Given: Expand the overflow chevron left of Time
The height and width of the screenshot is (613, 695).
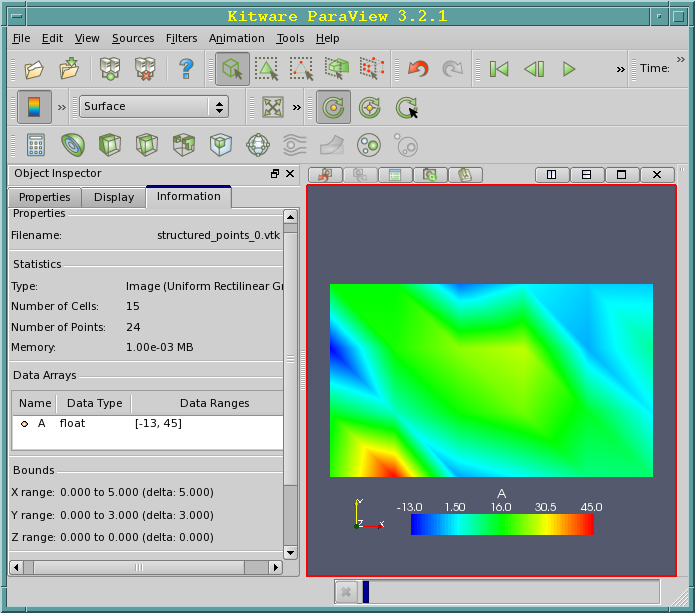Looking at the screenshot, I should coord(621,69).
